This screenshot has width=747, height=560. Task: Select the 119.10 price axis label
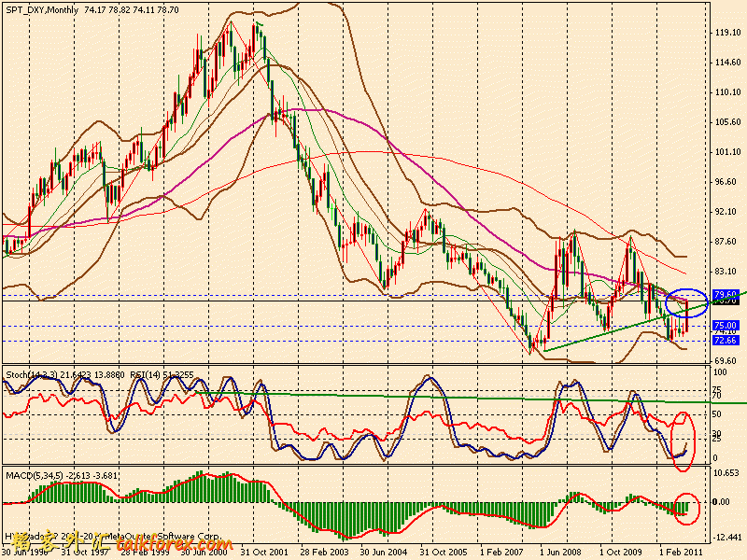pyautogui.click(x=727, y=33)
